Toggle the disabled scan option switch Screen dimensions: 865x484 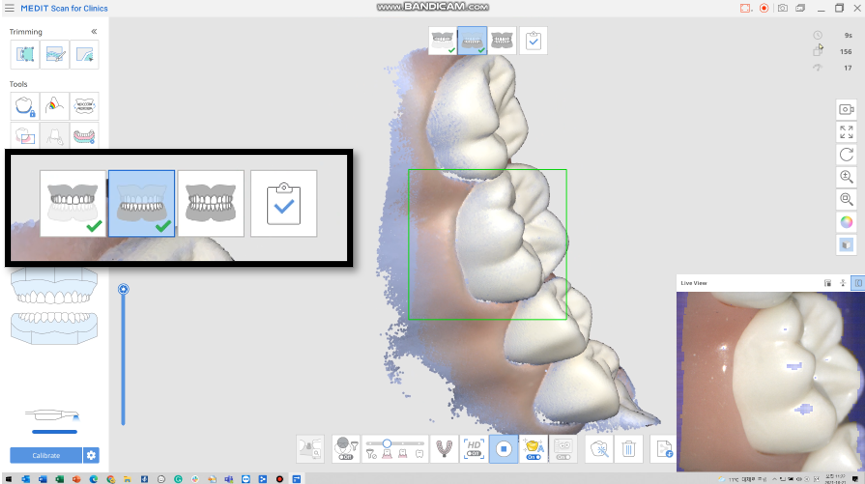coord(563,449)
